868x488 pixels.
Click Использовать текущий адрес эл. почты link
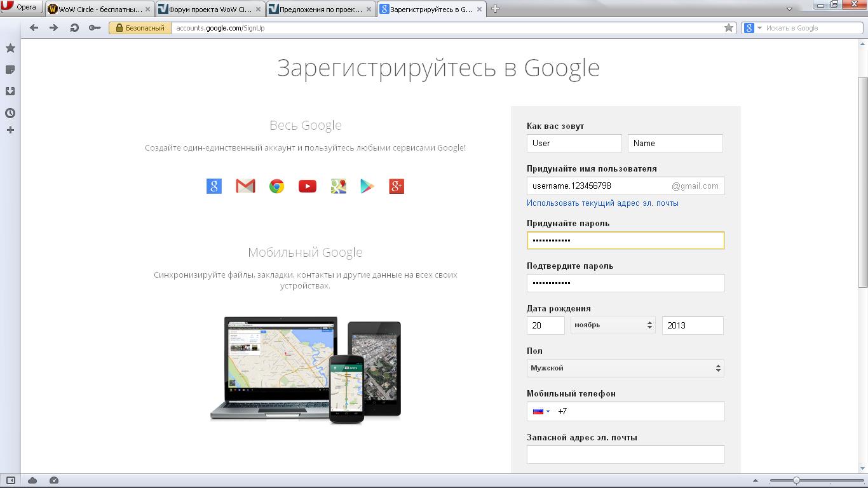coord(602,203)
